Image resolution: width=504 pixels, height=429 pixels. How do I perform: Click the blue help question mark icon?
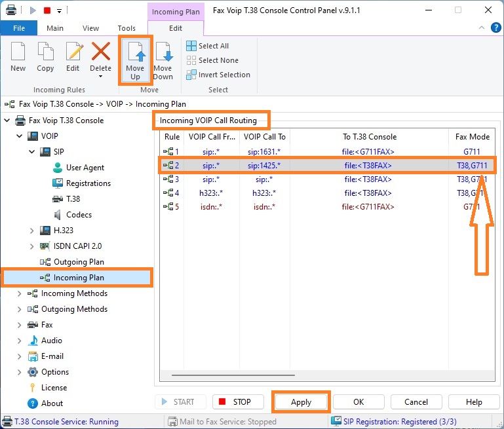[495, 28]
